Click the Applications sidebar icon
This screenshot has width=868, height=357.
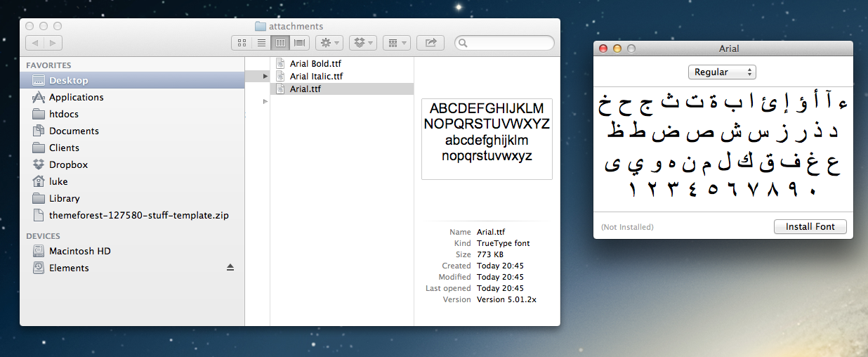click(38, 97)
